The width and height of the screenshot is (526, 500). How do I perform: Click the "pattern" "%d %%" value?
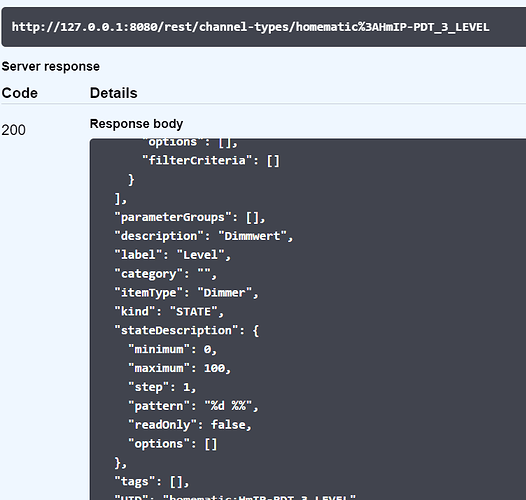pos(228,406)
